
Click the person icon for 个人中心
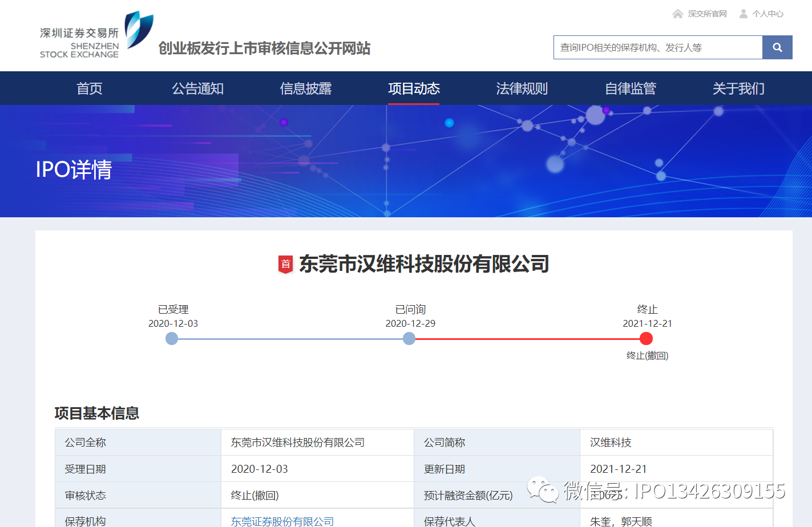point(744,14)
